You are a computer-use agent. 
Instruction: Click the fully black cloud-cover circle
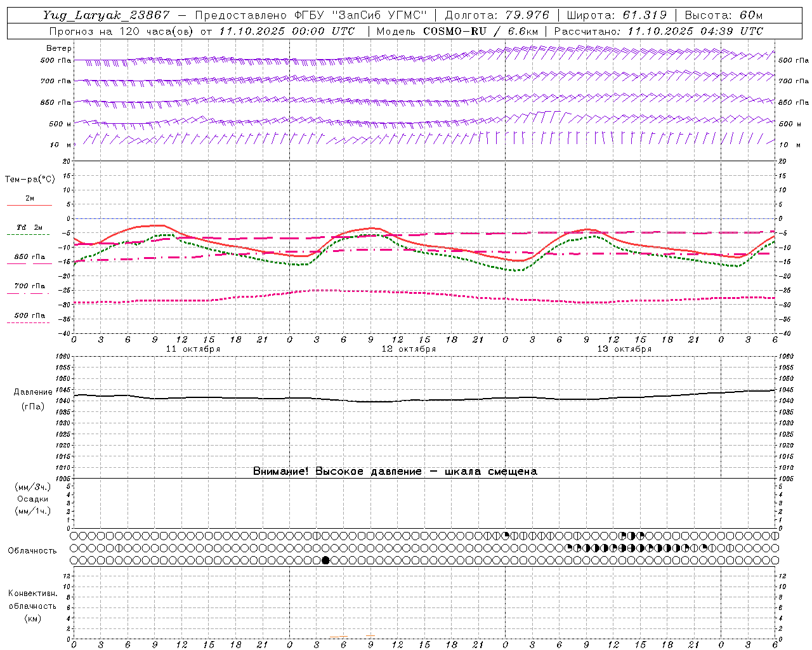pos(325,560)
